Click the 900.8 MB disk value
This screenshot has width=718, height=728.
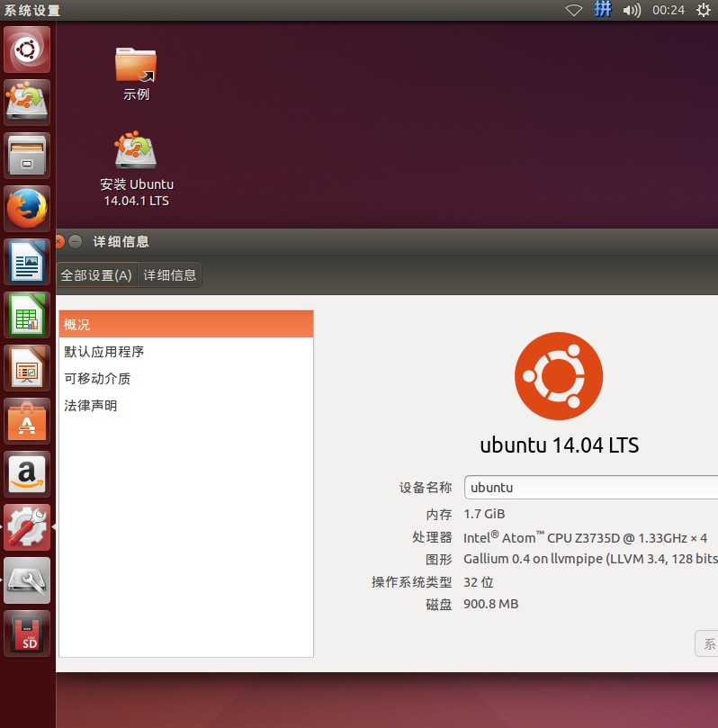tap(490, 604)
